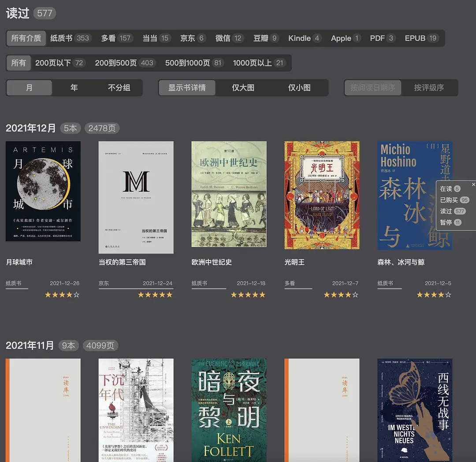Close the floating status panel
Screen dimensions: 476x462
tap(473, 184)
